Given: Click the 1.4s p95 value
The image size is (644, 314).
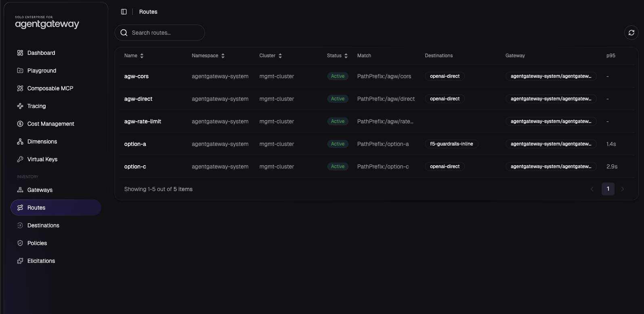Looking at the screenshot, I should click(x=611, y=144).
